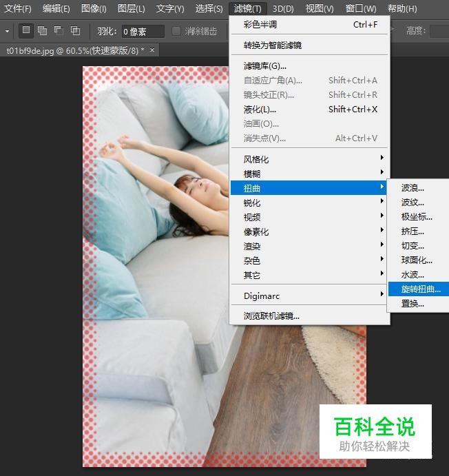Screen dimensions: 449x476
Task: Expand the 其它 submenu
Action: (309, 275)
